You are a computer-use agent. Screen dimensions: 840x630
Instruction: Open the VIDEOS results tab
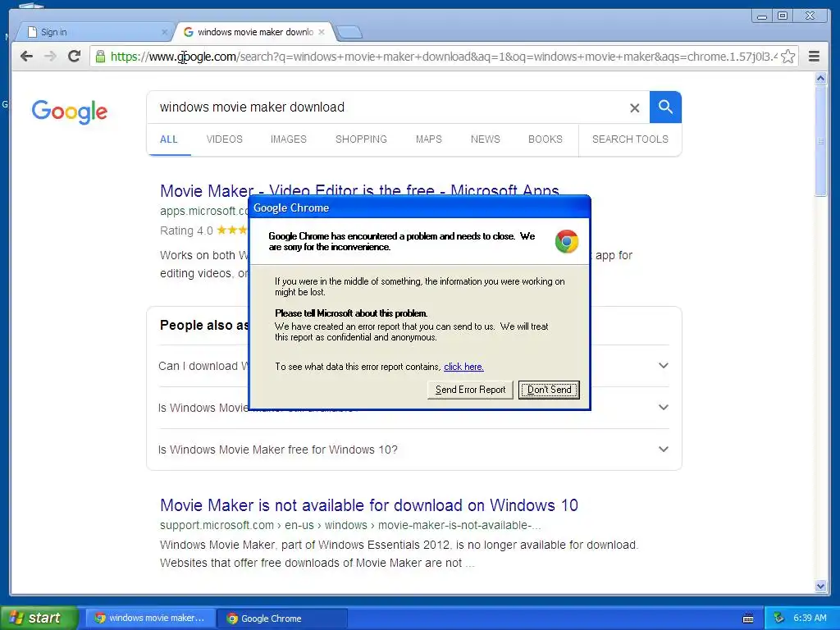pyautogui.click(x=225, y=139)
